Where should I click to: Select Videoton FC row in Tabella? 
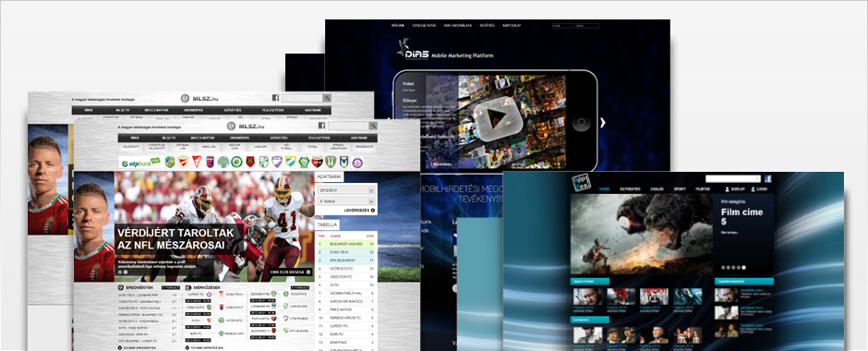[x=346, y=277]
